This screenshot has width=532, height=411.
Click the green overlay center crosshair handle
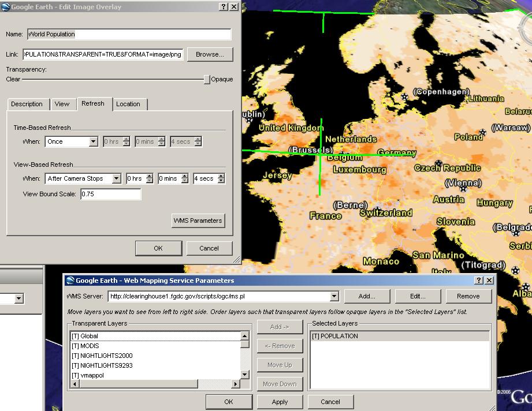pos(321,154)
